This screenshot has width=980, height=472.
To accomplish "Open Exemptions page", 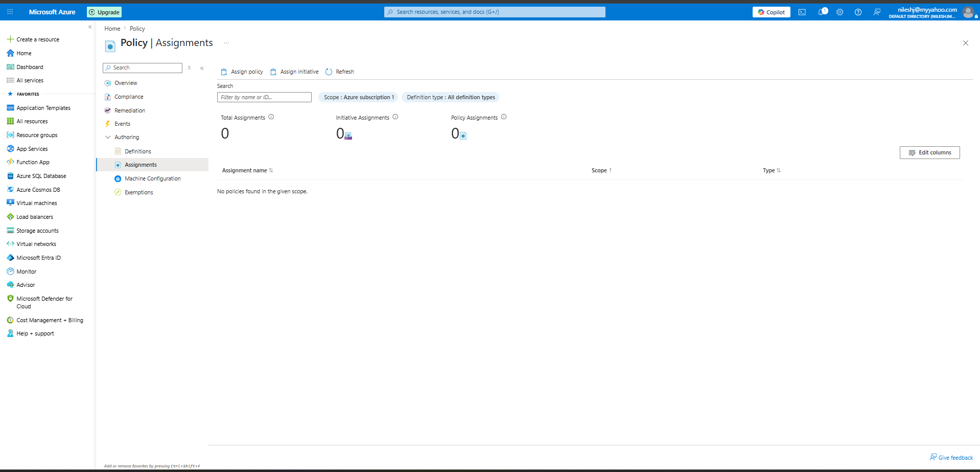I will pyautogui.click(x=134, y=192).
